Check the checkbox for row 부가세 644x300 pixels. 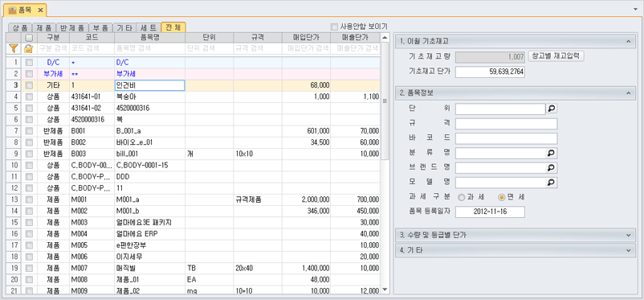pos(28,74)
